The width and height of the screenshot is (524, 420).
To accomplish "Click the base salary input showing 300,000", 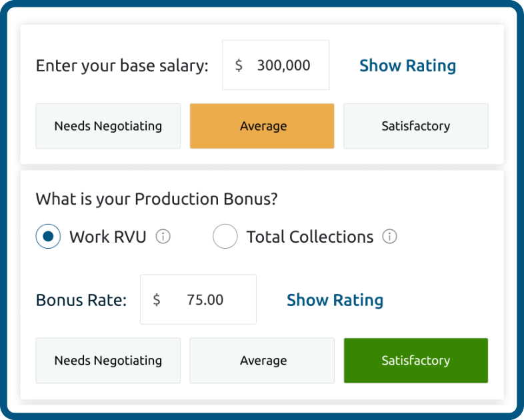I will (x=283, y=65).
